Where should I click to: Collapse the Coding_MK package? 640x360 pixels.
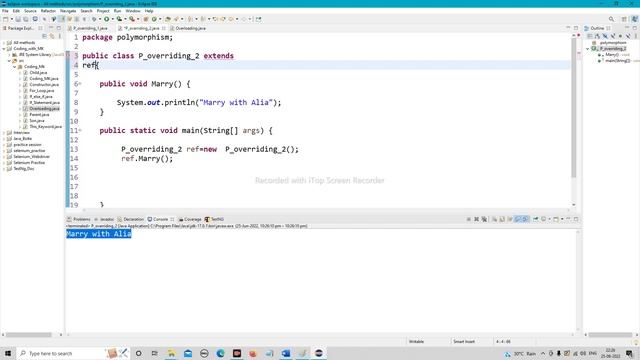tap(15, 67)
